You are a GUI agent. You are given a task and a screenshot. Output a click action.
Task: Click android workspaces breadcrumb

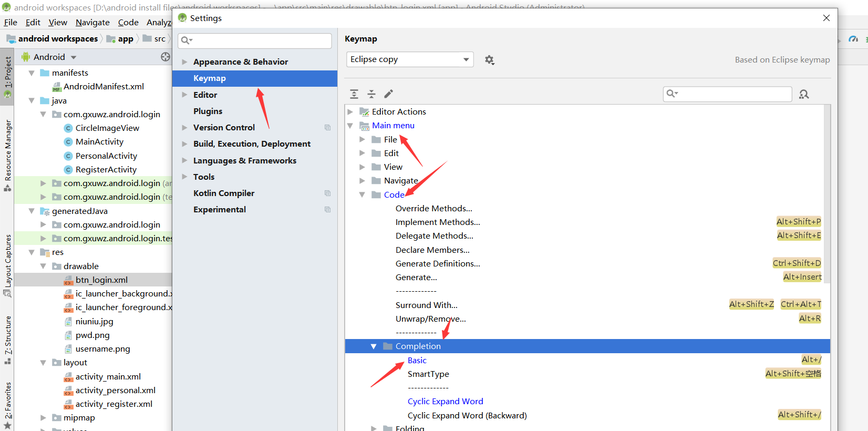[x=58, y=39]
